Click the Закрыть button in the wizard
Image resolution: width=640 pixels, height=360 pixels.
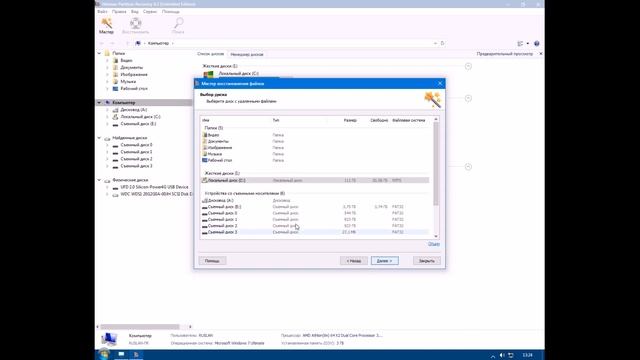427,261
